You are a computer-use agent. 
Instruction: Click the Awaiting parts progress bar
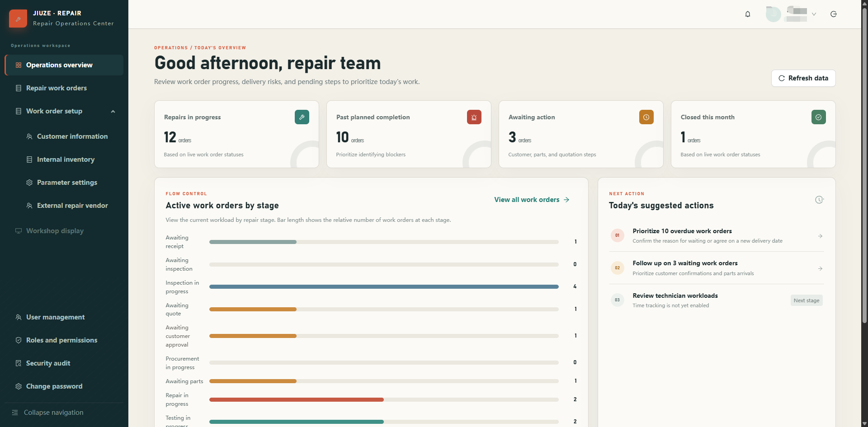point(384,381)
